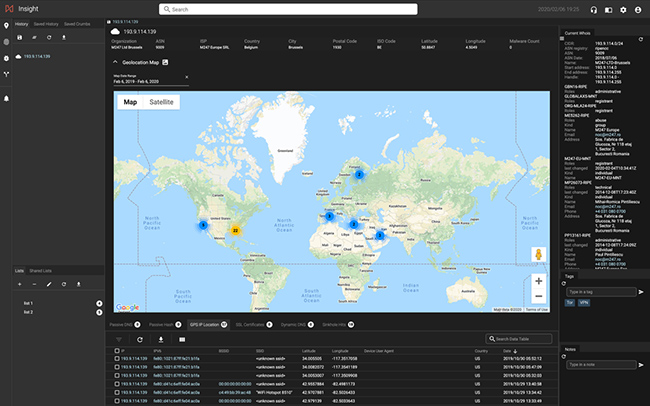The image size is (650, 406).
Task: Download the GPS IP Location table data
Action: [x=161, y=340]
